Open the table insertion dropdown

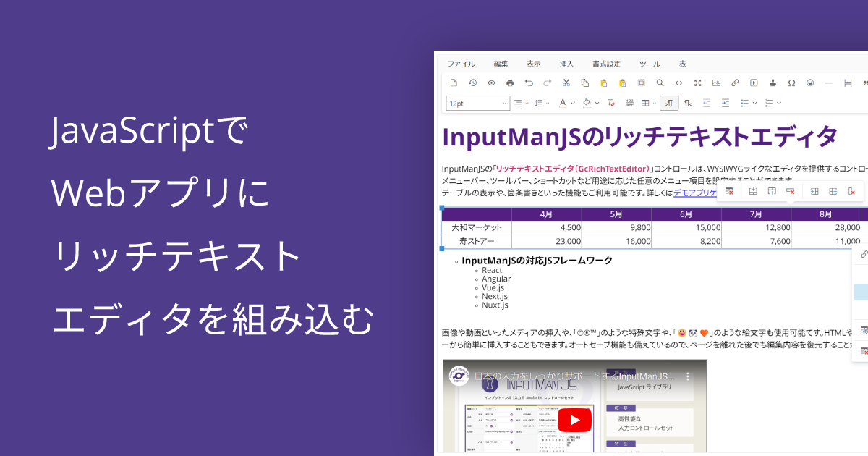pyautogui.click(x=654, y=103)
